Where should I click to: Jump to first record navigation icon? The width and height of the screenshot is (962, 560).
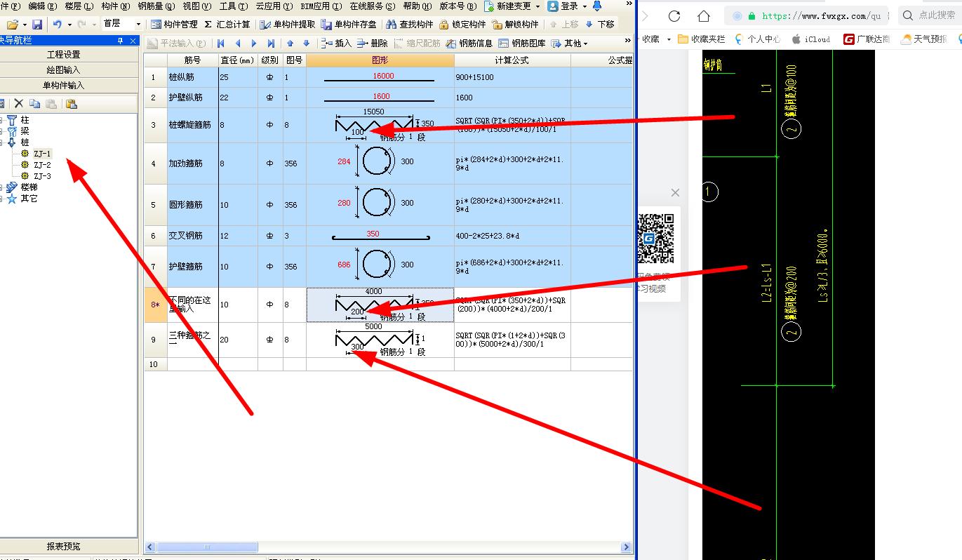pyautogui.click(x=221, y=44)
